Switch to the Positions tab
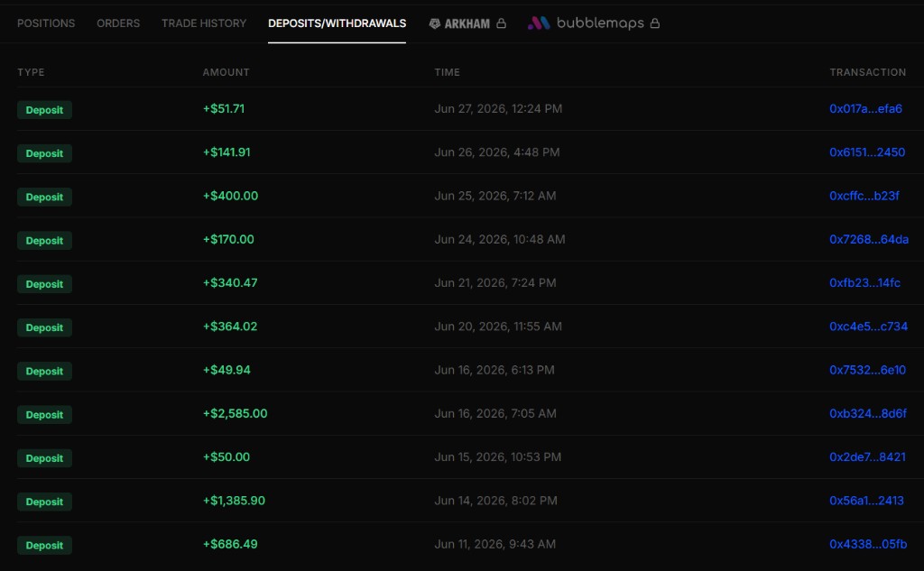The image size is (924, 571). click(x=46, y=23)
